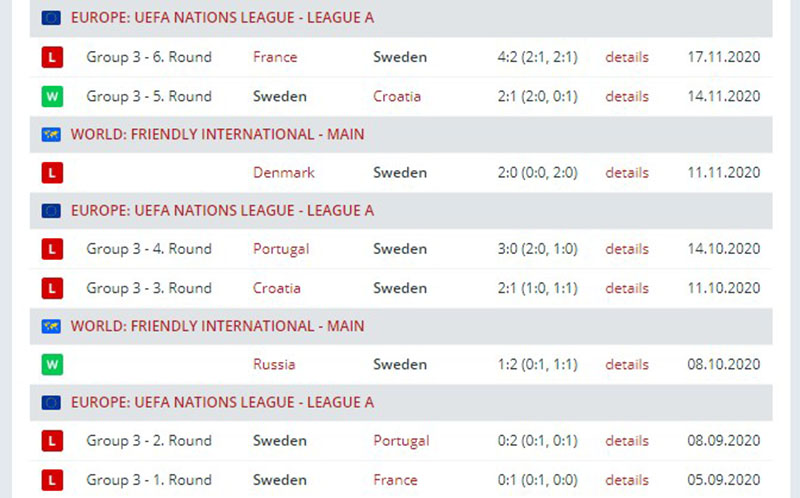Click the EU flag icon in the top league header
Viewport: 800px width, 498px height.
(51, 18)
